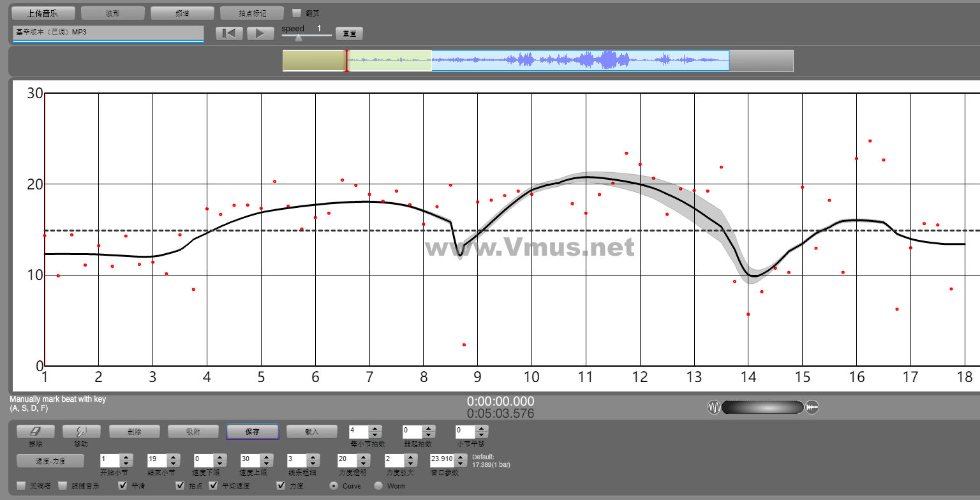Adjust the speed slider handle
The height and width of the screenshot is (500, 980).
(298, 37)
